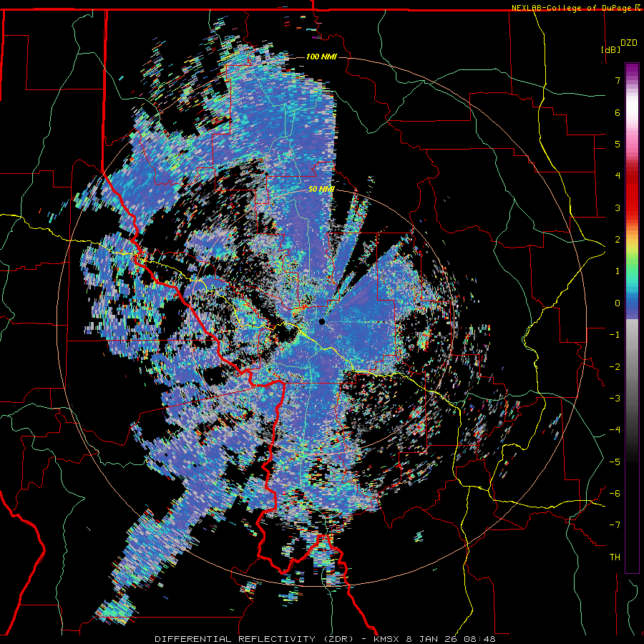Screen dimensions: 644x644
Task: Click the -1 tick label on color scale
Action: tap(615, 335)
